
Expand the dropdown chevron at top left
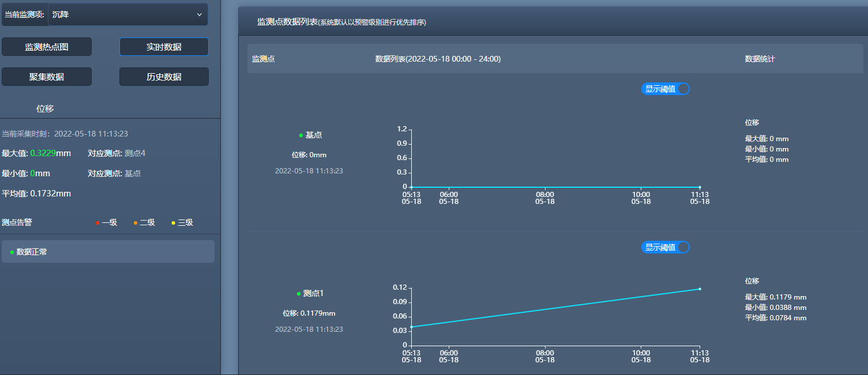tap(199, 14)
